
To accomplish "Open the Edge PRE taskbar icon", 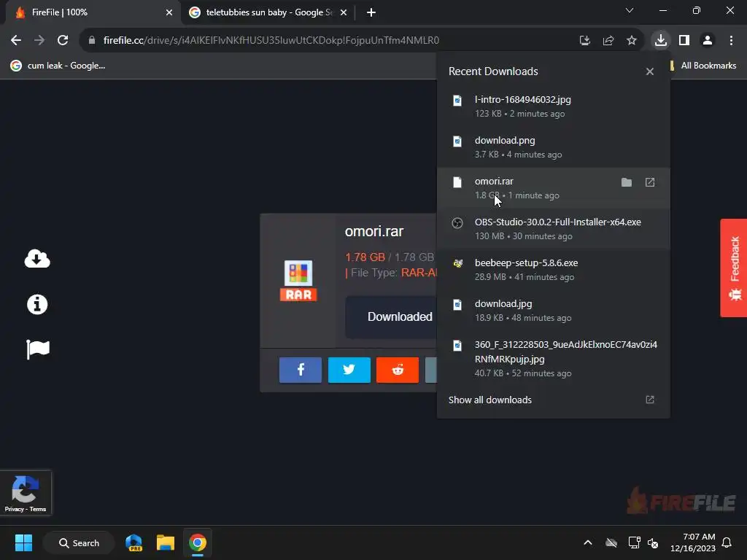I will [x=134, y=542].
